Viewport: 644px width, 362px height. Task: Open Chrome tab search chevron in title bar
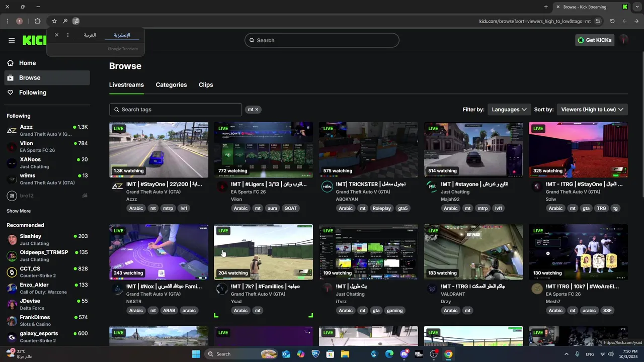pyautogui.click(x=637, y=7)
